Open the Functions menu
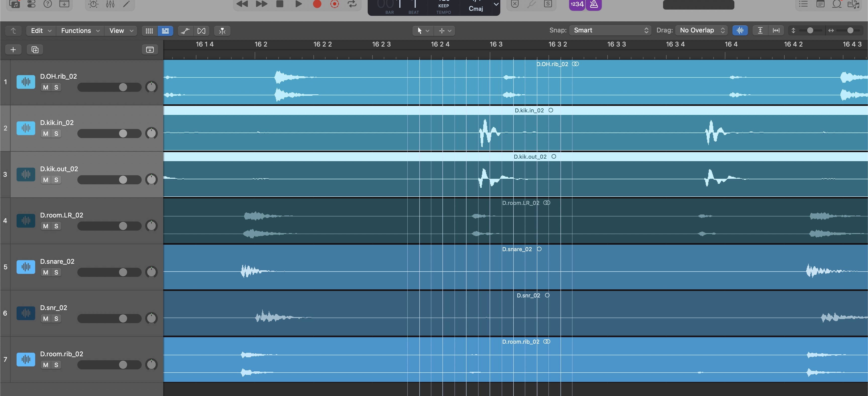Image resolution: width=868 pixels, height=396 pixels. pyautogui.click(x=80, y=31)
